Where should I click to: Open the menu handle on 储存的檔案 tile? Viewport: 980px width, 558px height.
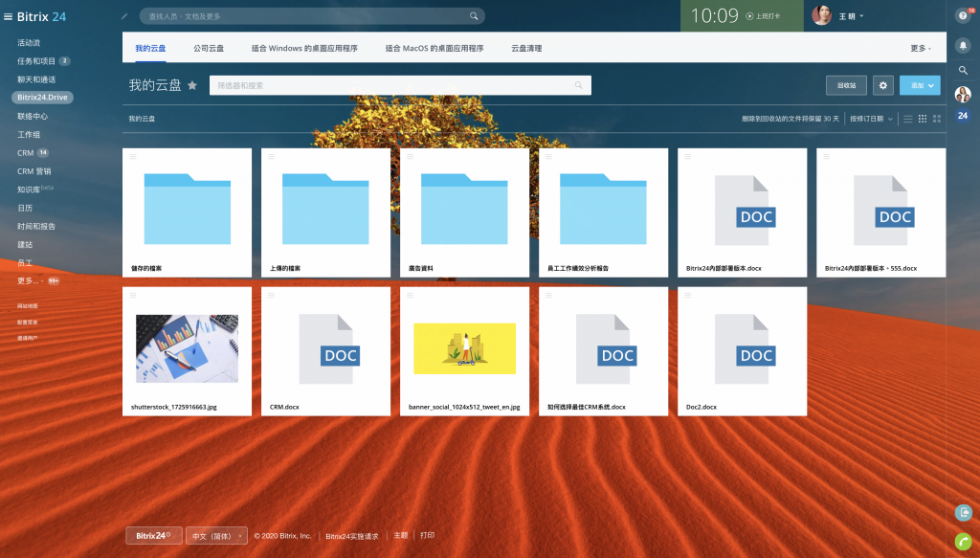pyautogui.click(x=133, y=156)
